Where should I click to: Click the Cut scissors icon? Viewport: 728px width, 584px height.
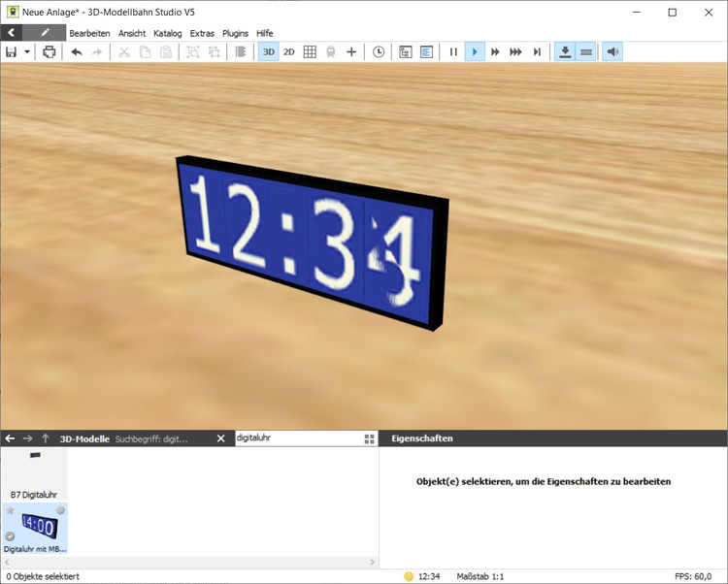pyautogui.click(x=124, y=52)
